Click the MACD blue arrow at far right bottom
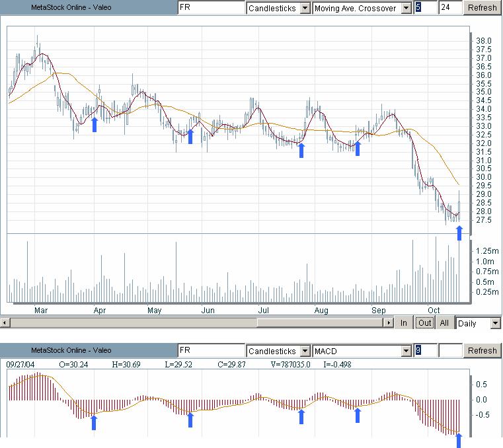 (460, 440)
